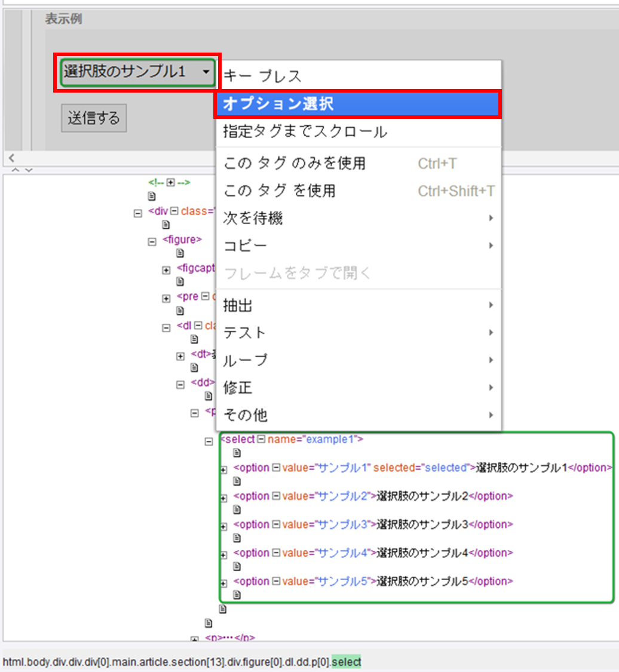This screenshot has height=672, width=619.
Task: Click text node icon below option サンプル4
Action: pos(237,567)
